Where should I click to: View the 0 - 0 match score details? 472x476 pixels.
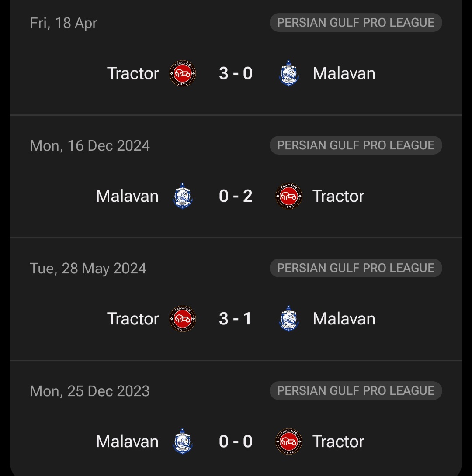236,442
